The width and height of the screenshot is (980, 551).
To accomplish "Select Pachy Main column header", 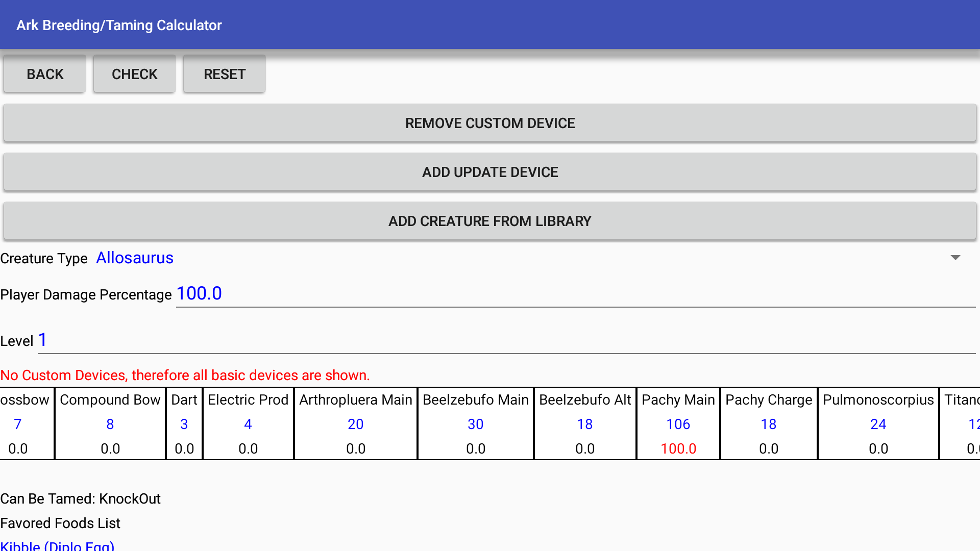I will (x=678, y=399).
